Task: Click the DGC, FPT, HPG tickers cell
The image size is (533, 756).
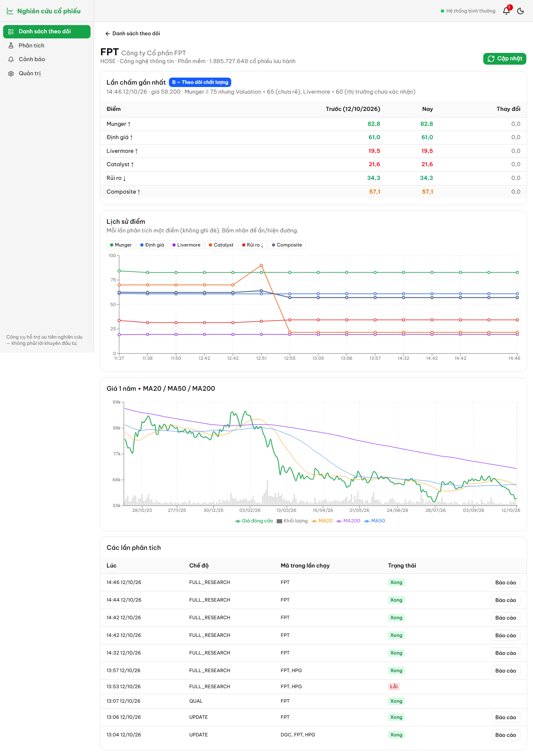Action: (x=298, y=735)
